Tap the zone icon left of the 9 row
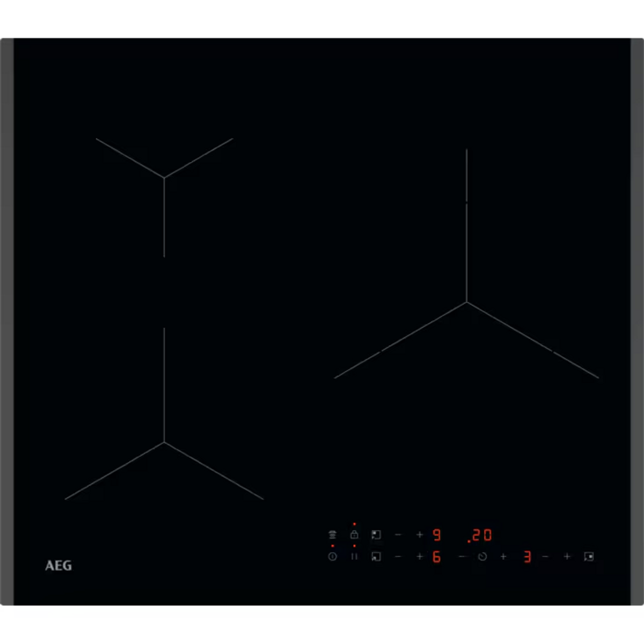Image resolution: width=644 pixels, height=644 pixels. 376,535
